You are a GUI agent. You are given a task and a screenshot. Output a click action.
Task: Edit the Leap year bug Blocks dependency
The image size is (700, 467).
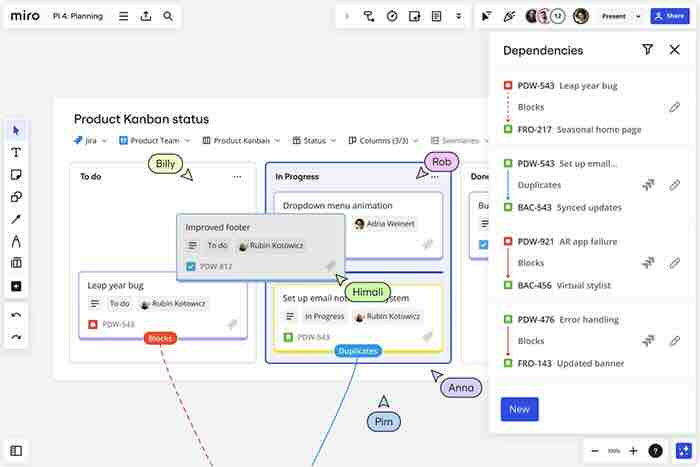pyautogui.click(x=675, y=107)
